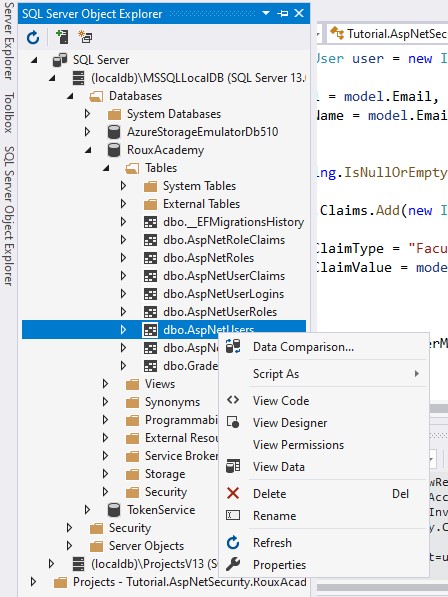Click the View Code angle-brackets icon

click(233, 400)
